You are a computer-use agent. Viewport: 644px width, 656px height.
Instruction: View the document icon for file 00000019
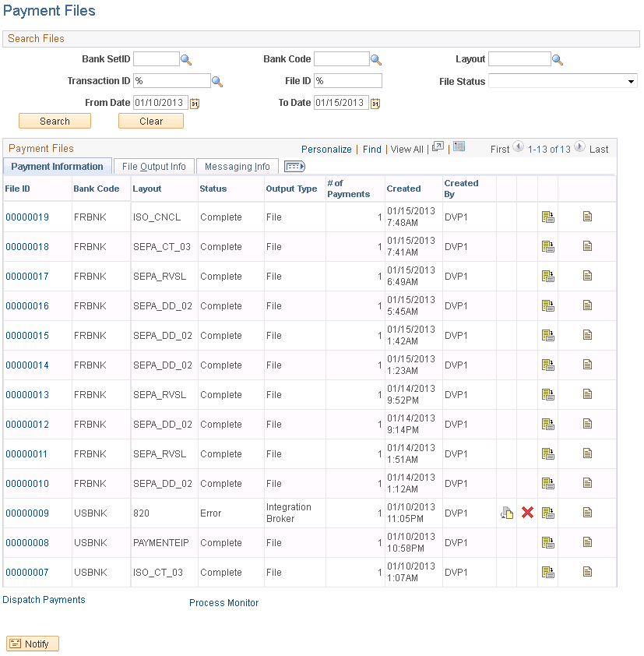(587, 216)
